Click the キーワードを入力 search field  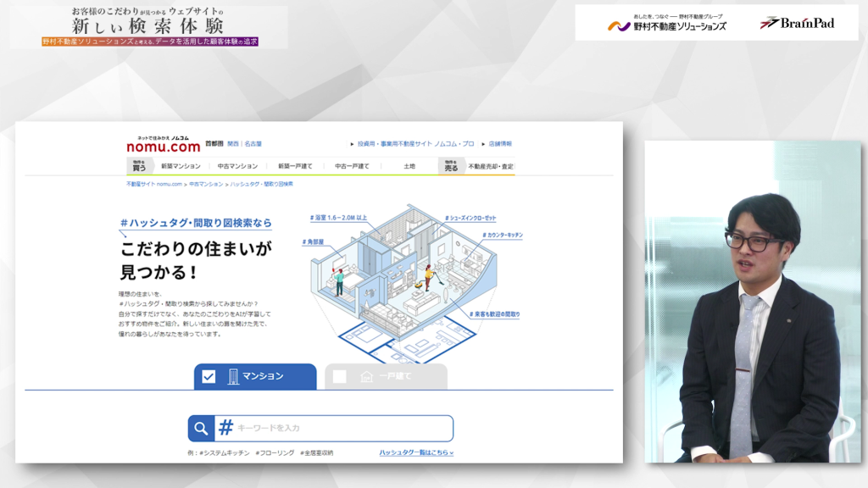(x=339, y=429)
